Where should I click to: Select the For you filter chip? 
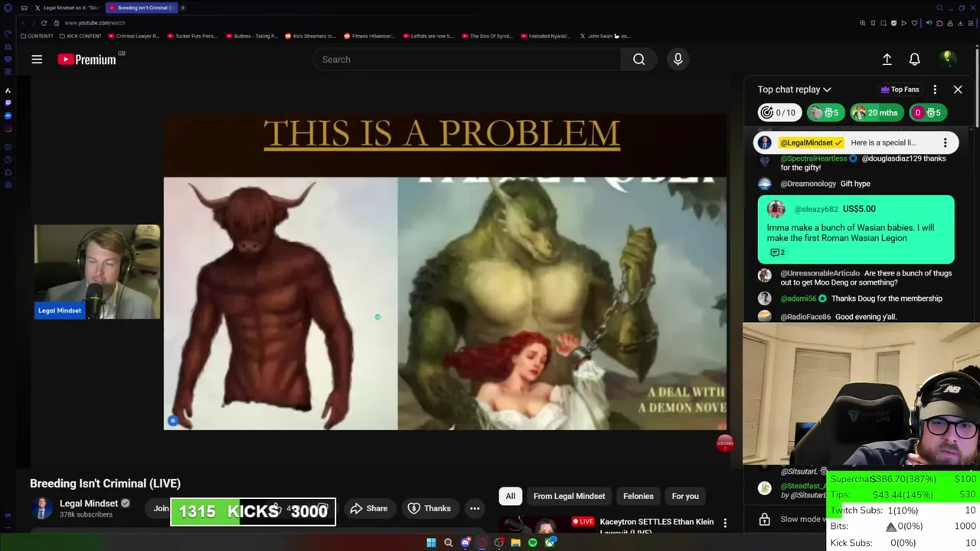pos(685,496)
